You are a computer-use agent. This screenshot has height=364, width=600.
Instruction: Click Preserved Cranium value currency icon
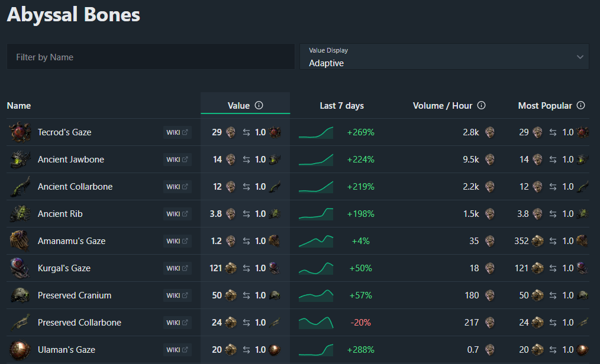click(x=231, y=295)
